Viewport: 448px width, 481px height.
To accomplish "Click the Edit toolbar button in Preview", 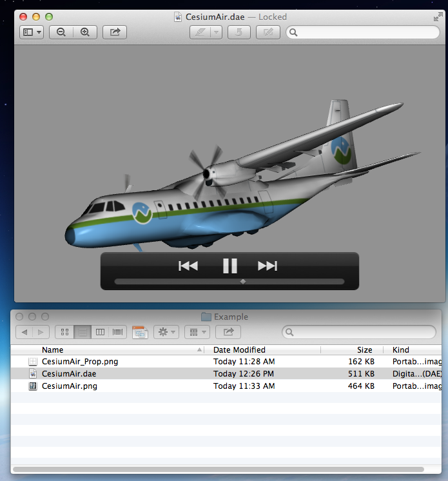I will coord(268,32).
